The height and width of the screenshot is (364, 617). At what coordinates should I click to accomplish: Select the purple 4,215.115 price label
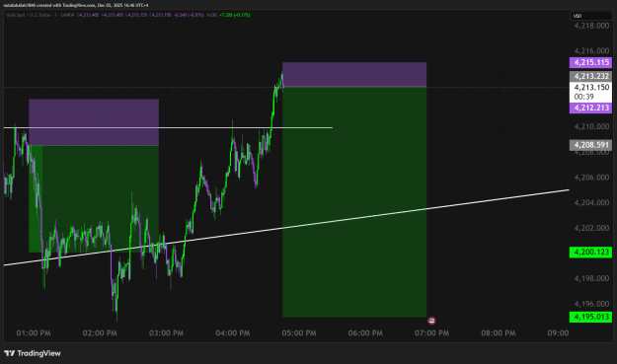coord(590,62)
